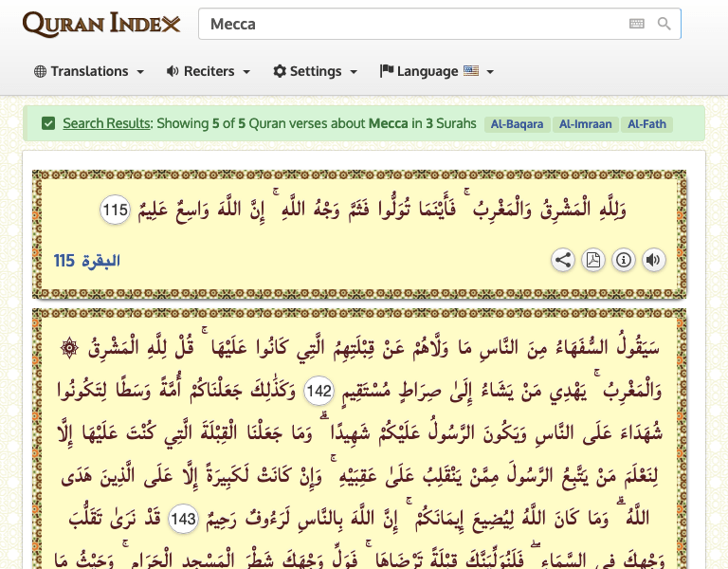The image size is (728, 569).
Task: Click the verse number 142 marker
Action: coord(318,391)
